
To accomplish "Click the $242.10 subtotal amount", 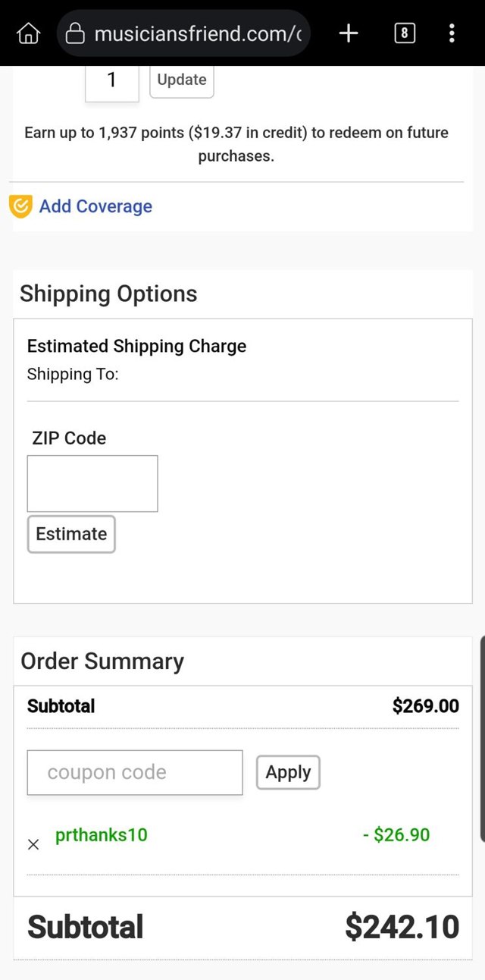I will point(402,927).
